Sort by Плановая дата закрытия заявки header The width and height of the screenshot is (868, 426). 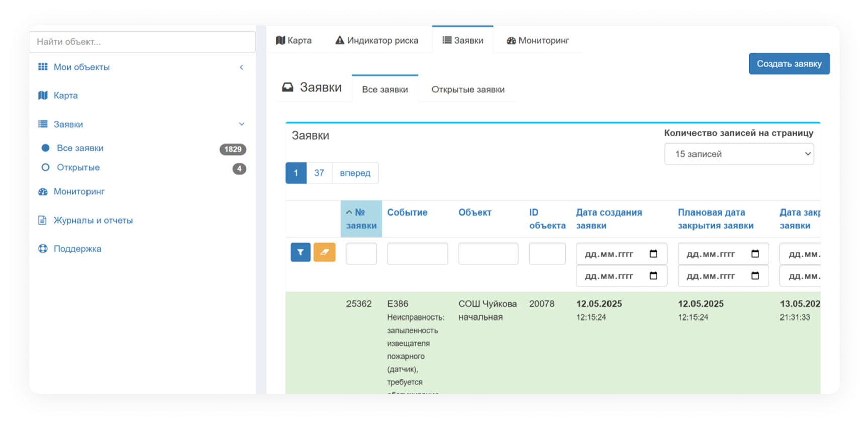tap(716, 219)
